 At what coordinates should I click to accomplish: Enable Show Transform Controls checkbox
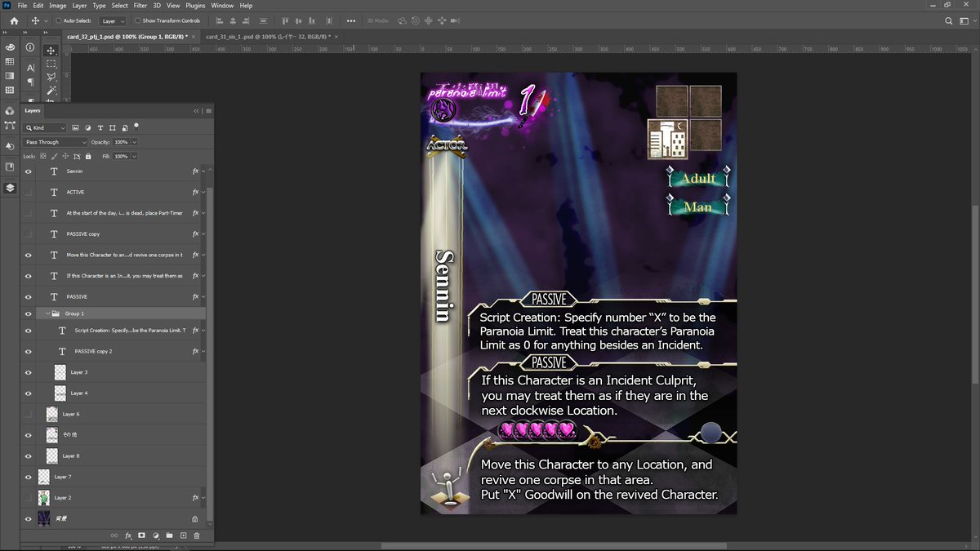[x=137, y=20]
